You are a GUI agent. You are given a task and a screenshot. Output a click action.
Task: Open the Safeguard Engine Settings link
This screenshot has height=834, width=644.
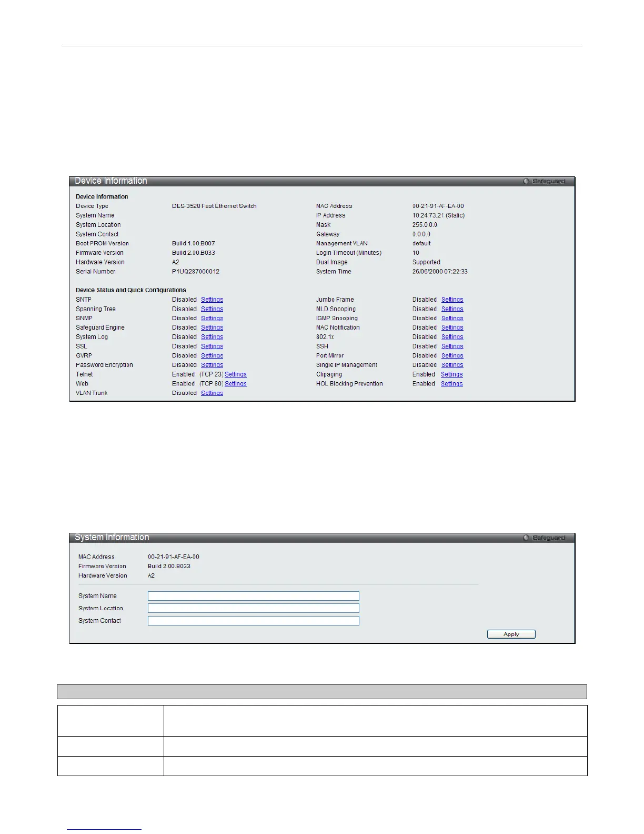pyautogui.click(x=212, y=327)
